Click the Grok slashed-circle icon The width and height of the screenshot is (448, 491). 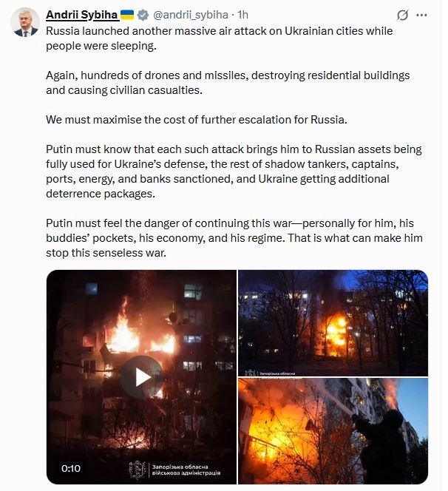point(402,15)
